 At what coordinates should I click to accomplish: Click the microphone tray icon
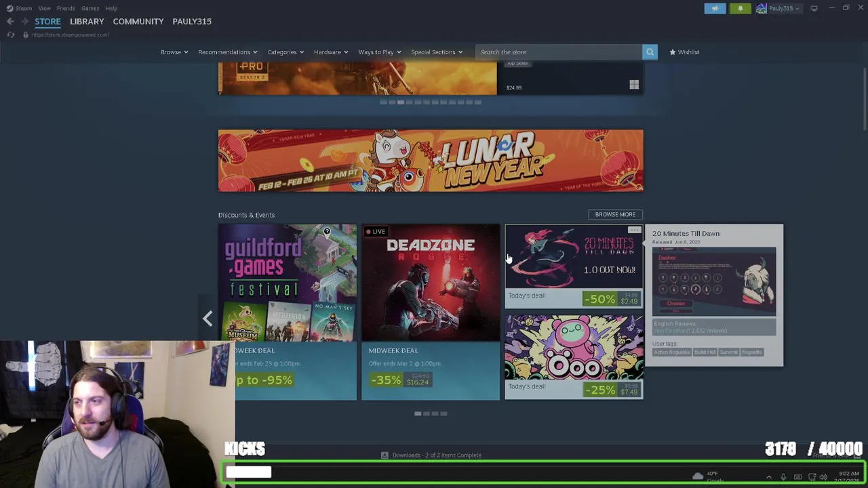[783, 477]
